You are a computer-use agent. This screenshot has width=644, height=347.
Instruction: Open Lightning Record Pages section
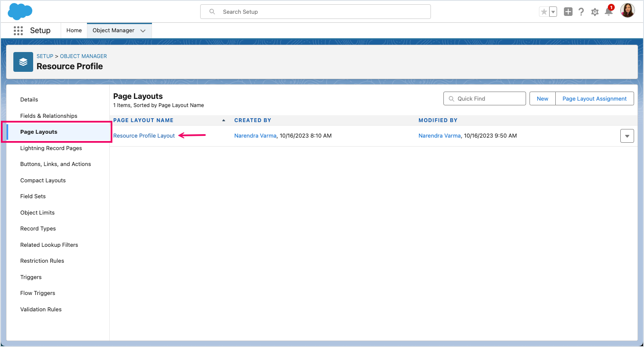[x=51, y=148]
